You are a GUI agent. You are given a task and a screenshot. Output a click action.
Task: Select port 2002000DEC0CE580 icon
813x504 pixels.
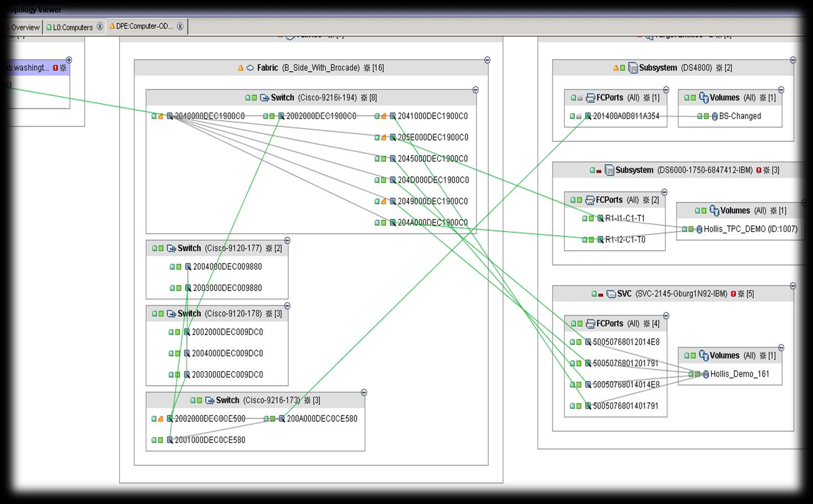click(170, 419)
